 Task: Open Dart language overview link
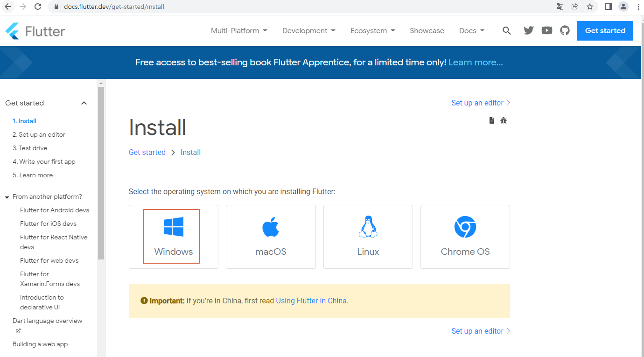pyautogui.click(x=47, y=321)
